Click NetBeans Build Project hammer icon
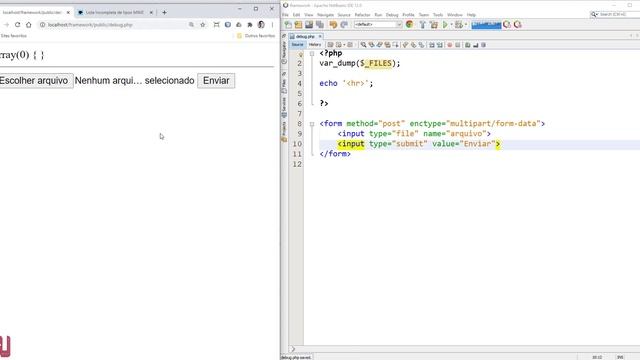 [422, 24]
